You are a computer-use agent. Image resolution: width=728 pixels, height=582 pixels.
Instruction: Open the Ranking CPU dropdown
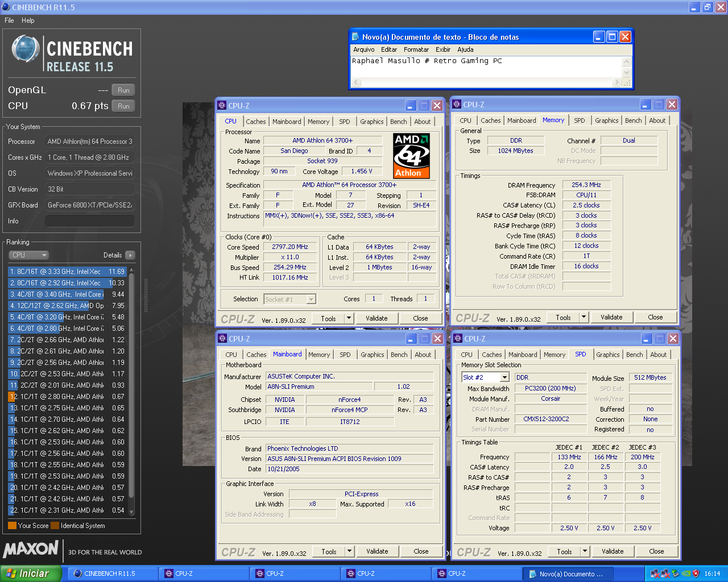click(x=29, y=255)
